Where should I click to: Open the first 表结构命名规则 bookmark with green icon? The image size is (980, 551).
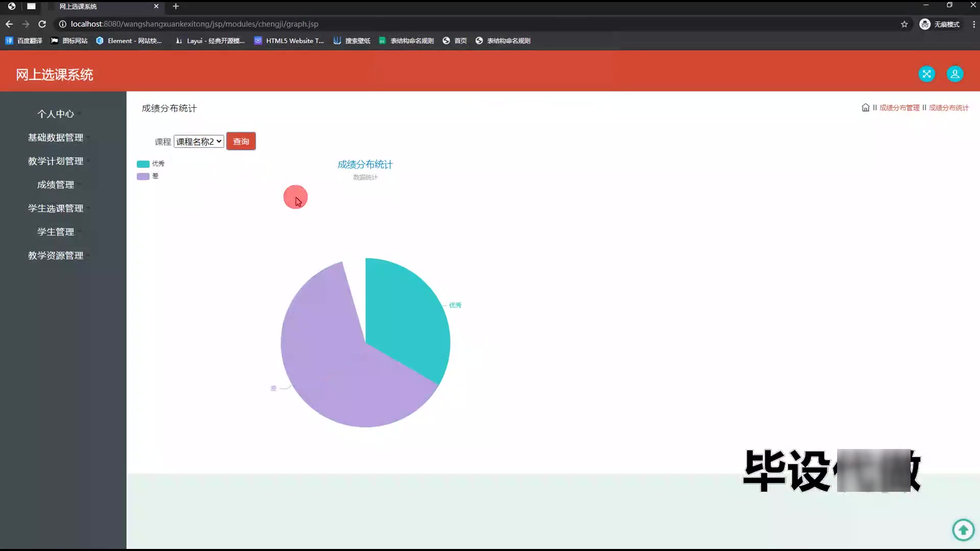click(406, 41)
